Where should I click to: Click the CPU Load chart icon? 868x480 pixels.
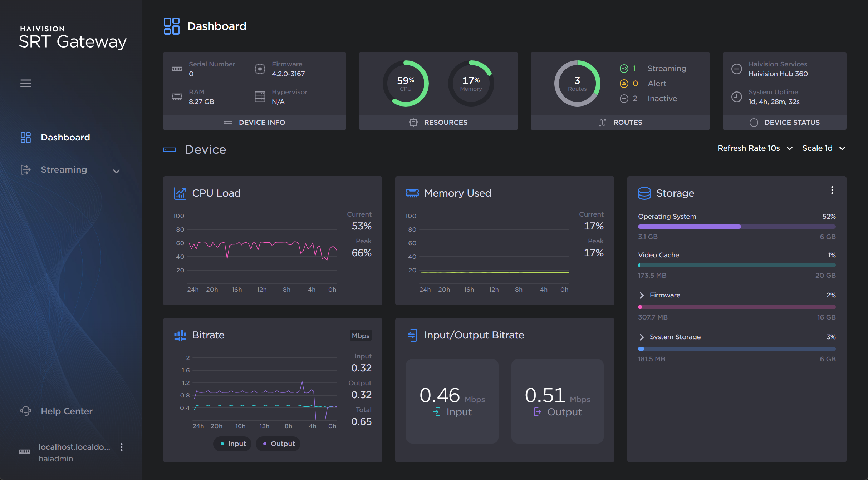180,193
